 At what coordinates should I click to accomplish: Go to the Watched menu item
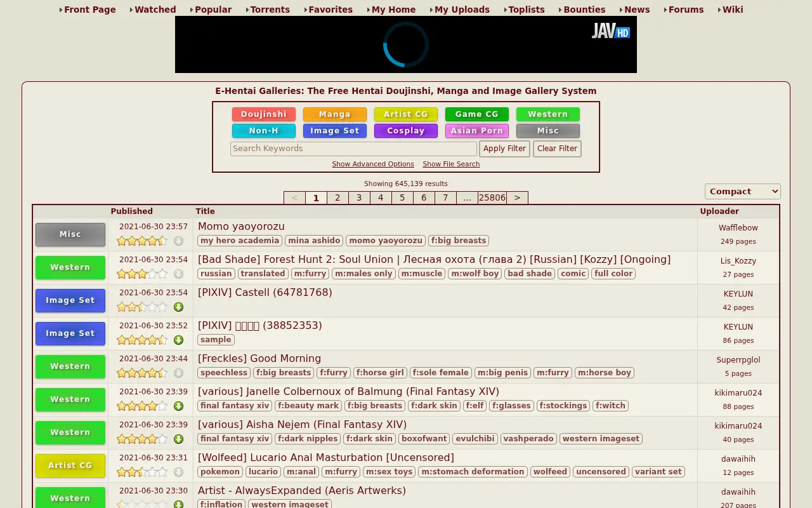[x=155, y=10]
